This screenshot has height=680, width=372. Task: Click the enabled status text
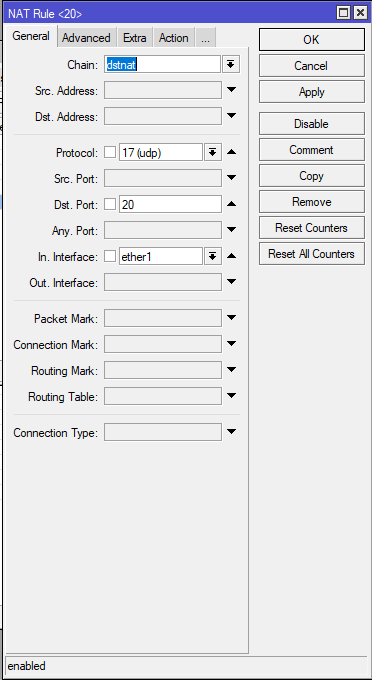click(26, 666)
